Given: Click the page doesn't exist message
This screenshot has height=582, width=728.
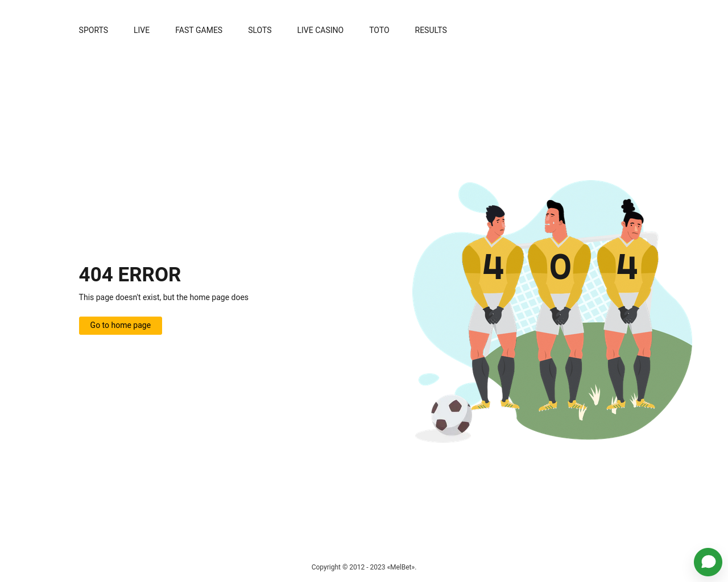Looking at the screenshot, I should pos(164,297).
